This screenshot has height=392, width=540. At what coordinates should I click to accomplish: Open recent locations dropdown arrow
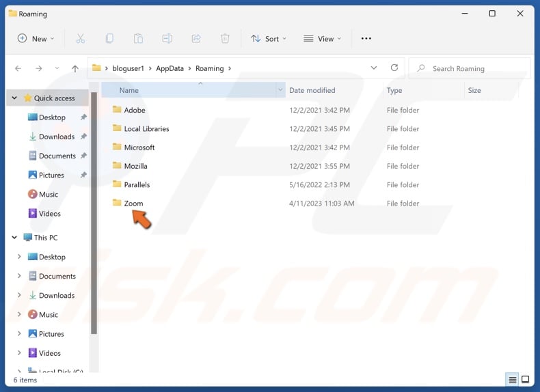[57, 68]
